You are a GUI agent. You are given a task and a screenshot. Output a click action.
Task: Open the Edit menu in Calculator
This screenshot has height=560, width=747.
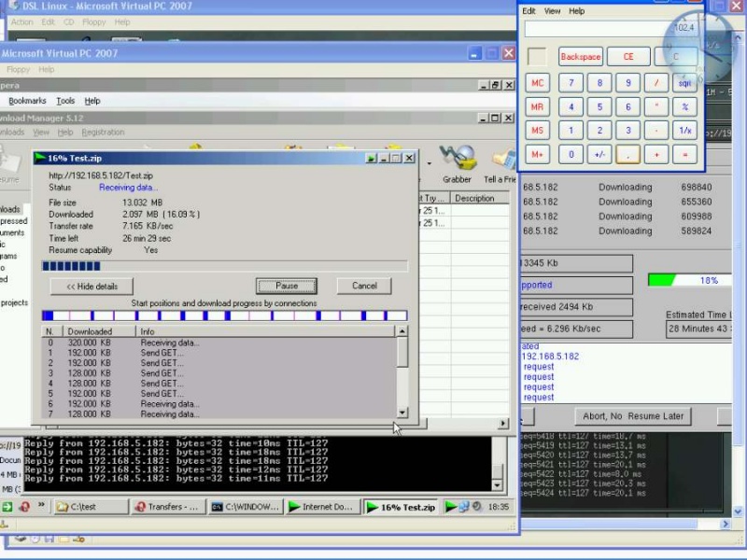[528, 11]
